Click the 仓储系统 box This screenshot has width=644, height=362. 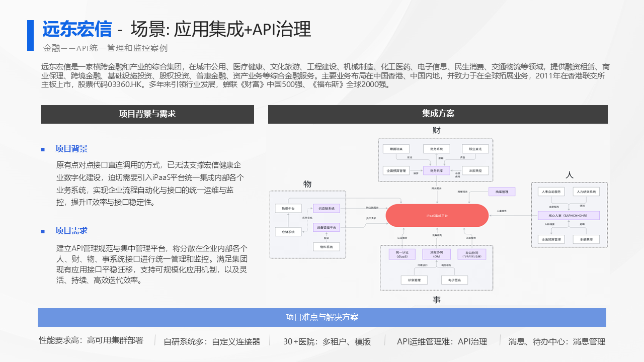tap(288, 232)
